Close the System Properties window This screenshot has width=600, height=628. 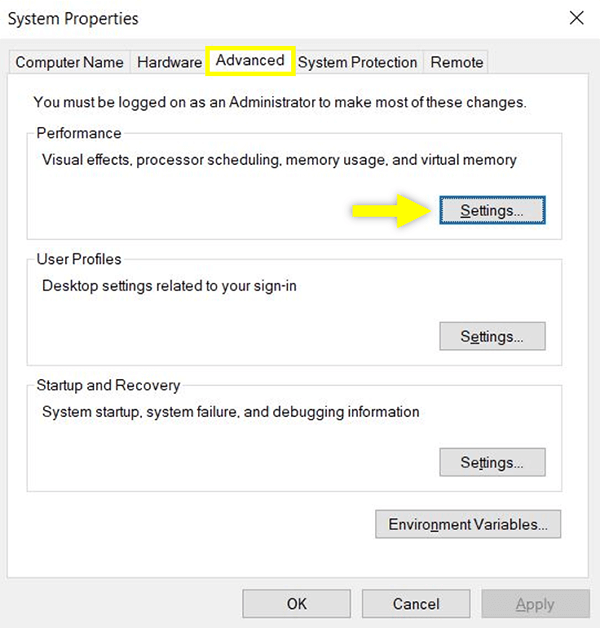(576, 18)
